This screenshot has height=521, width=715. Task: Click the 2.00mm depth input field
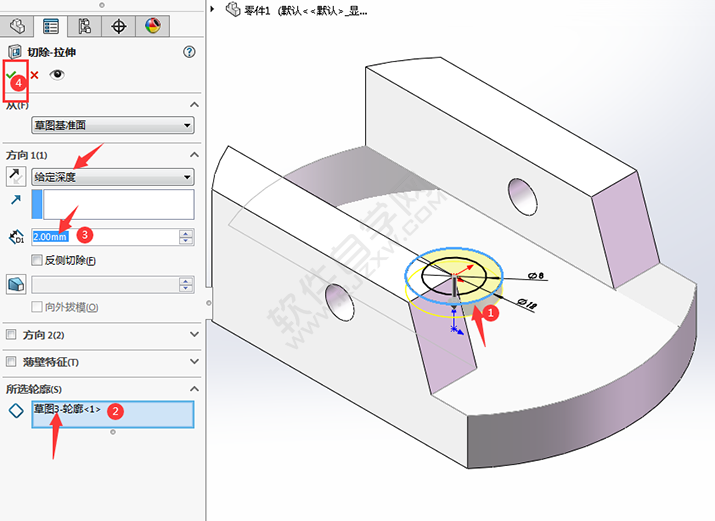click(105, 237)
